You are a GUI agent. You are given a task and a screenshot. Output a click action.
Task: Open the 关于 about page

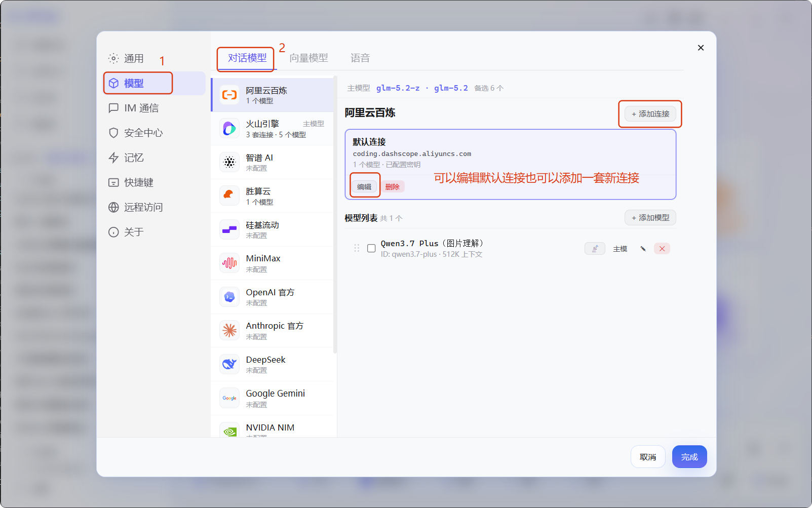point(154,232)
